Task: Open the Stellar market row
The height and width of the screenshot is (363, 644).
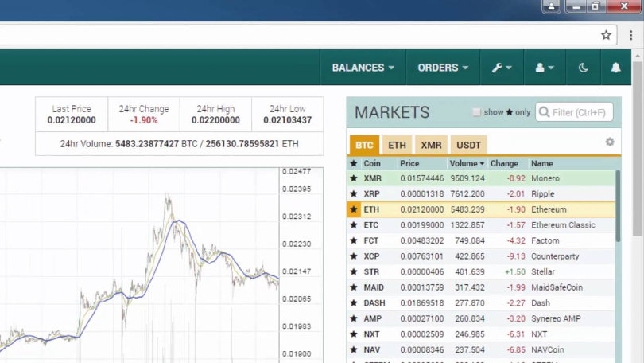Action: (481, 272)
